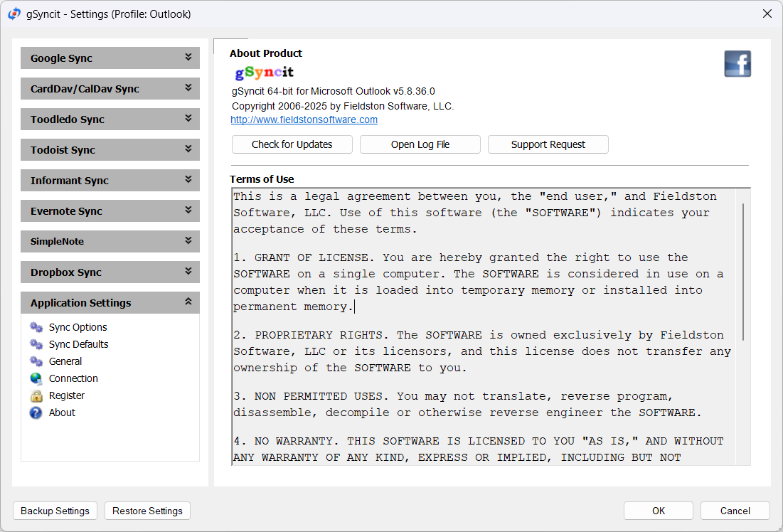Open General settings page
The width and height of the screenshot is (783, 532).
tap(65, 361)
